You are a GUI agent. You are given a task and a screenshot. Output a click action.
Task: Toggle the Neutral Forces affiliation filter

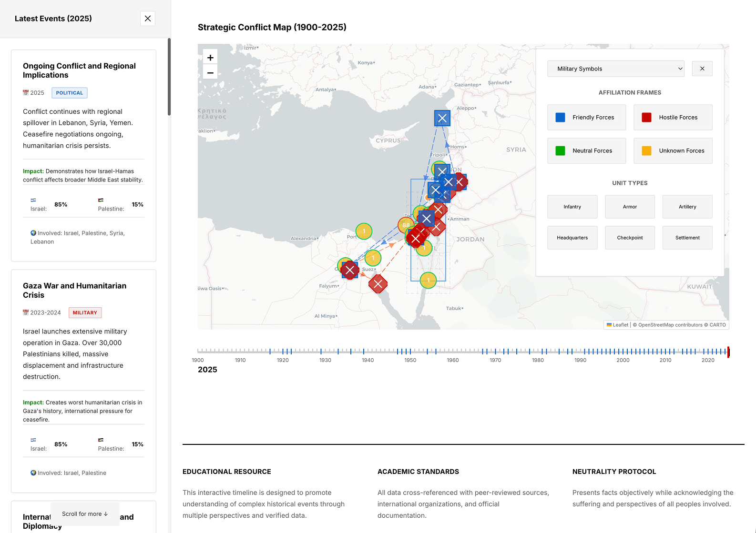click(586, 151)
